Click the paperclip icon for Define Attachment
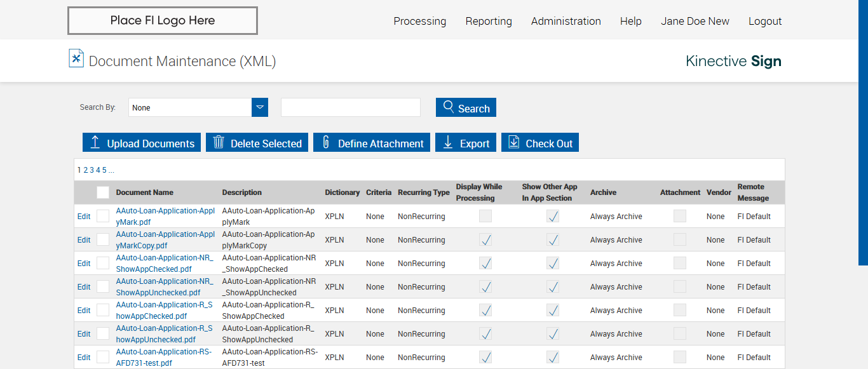The height and width of the screenshot is (369, 868). (326, 142)
